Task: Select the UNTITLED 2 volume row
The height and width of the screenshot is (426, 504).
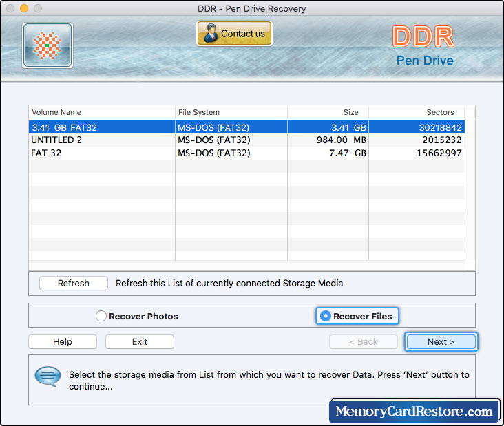Action: 247,140
